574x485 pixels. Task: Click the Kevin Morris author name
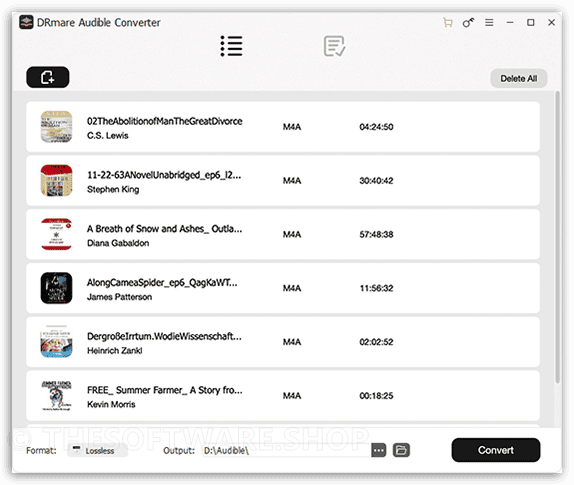pyautogui.click(x=111, y=404)
